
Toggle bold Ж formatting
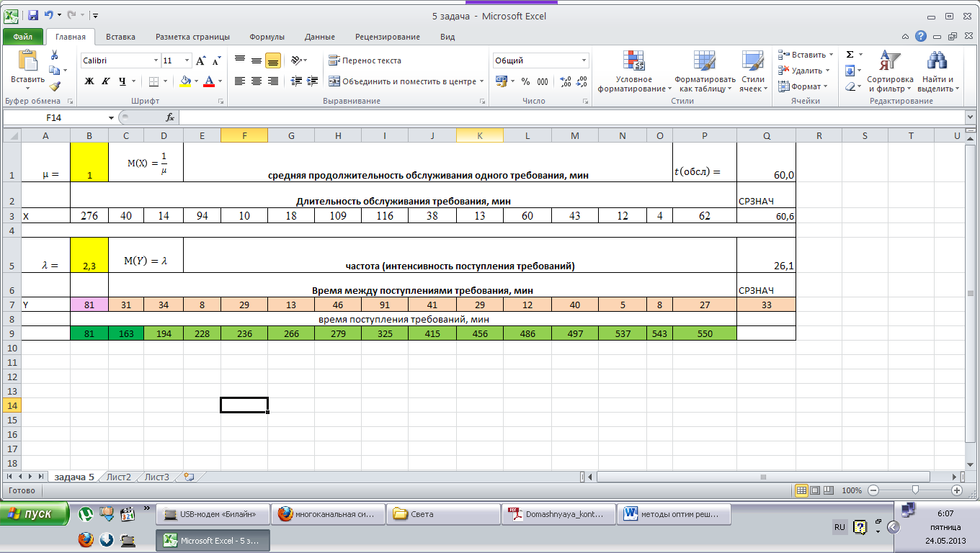coord(89,81)
